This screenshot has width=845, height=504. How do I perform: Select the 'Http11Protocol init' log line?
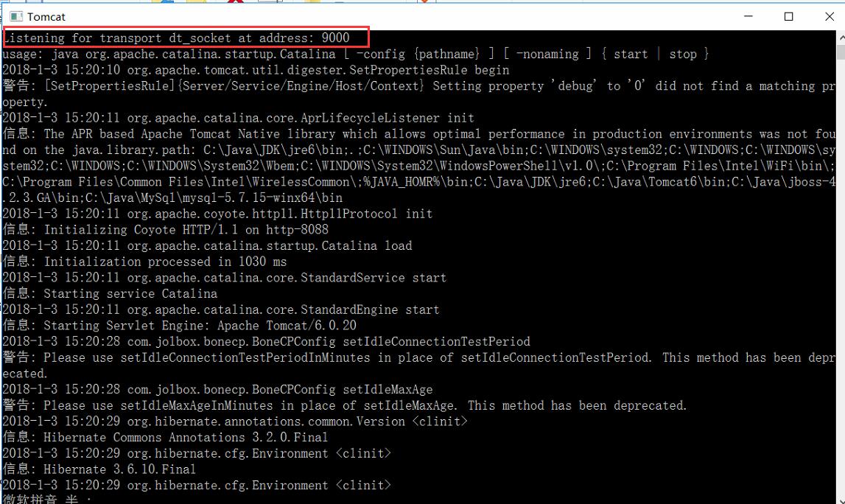tap(218, 214)
